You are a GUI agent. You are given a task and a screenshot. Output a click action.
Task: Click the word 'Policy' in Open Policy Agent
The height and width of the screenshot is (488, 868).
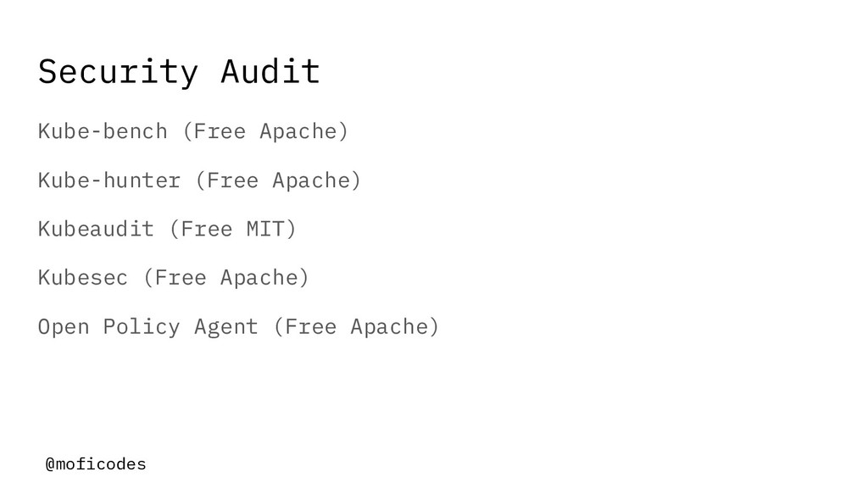(142, 327)
